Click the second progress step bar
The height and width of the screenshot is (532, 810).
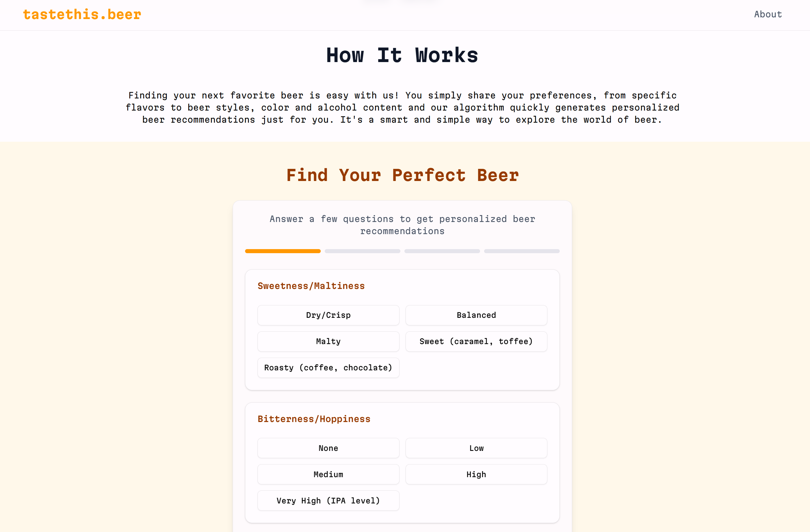363,251
